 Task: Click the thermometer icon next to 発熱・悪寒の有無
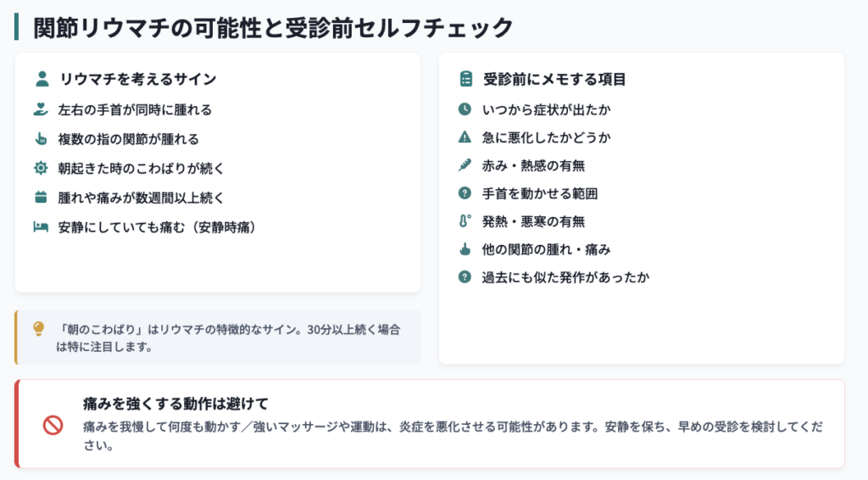click(465, 220)
